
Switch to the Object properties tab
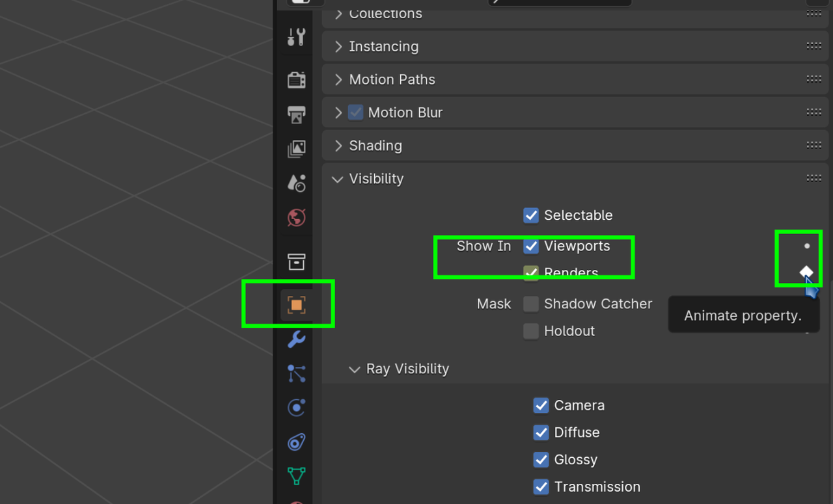pos(297,304)
